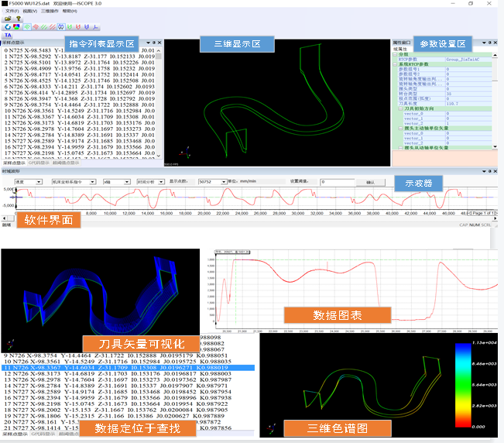Click the TA toolbar icon

[x=8, y=35]
